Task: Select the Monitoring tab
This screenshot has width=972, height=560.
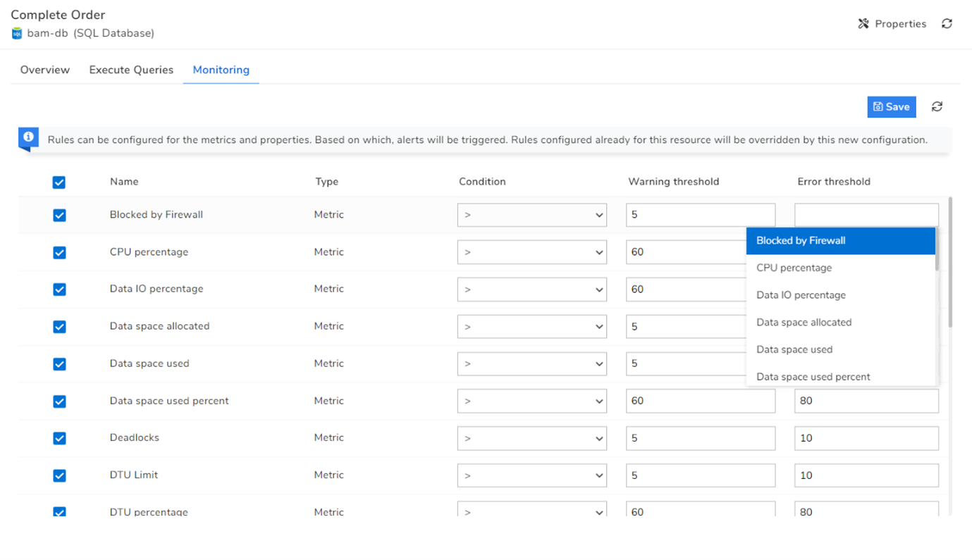Action: [x=221, y=70]
